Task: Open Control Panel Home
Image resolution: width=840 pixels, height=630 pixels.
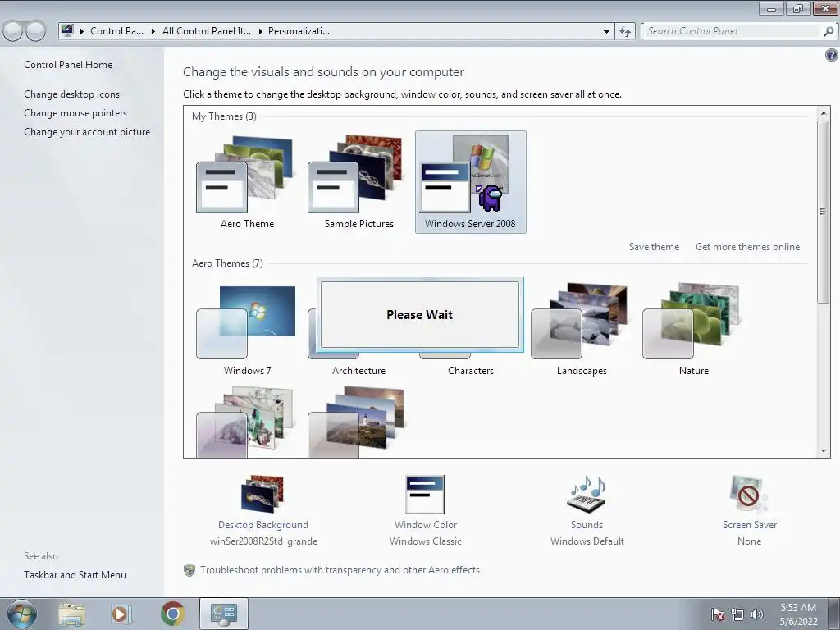Action: coord(68,65)
